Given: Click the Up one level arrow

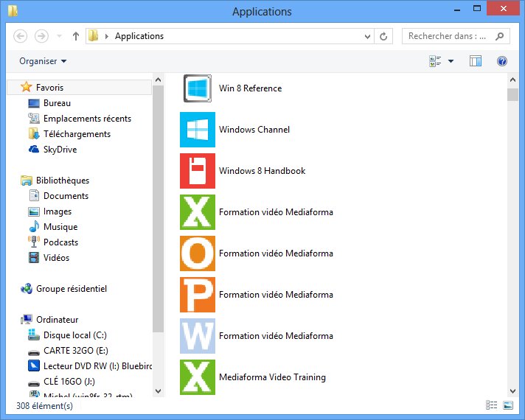Looking at the screenshot, I should coord(76,36).
